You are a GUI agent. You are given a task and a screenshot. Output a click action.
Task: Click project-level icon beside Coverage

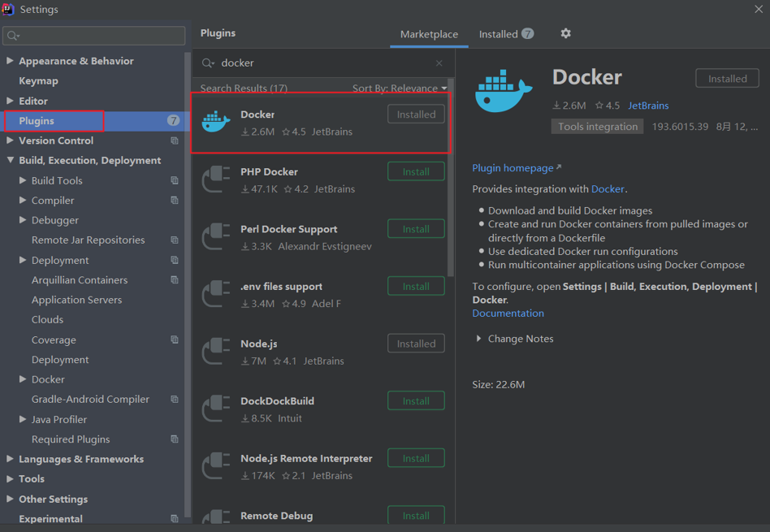(x=175, y=340)
